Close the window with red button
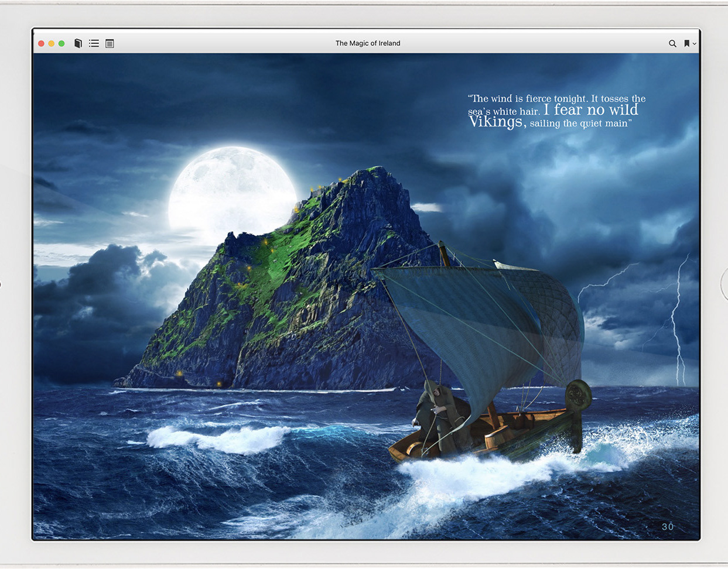Screen dimensions: 728x569 [x=42, y=43]
